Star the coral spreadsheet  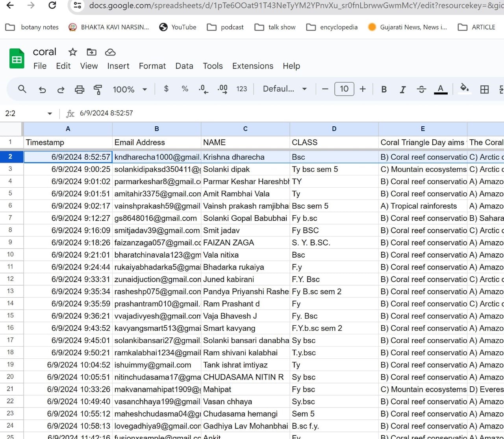[x=72, y=52]
